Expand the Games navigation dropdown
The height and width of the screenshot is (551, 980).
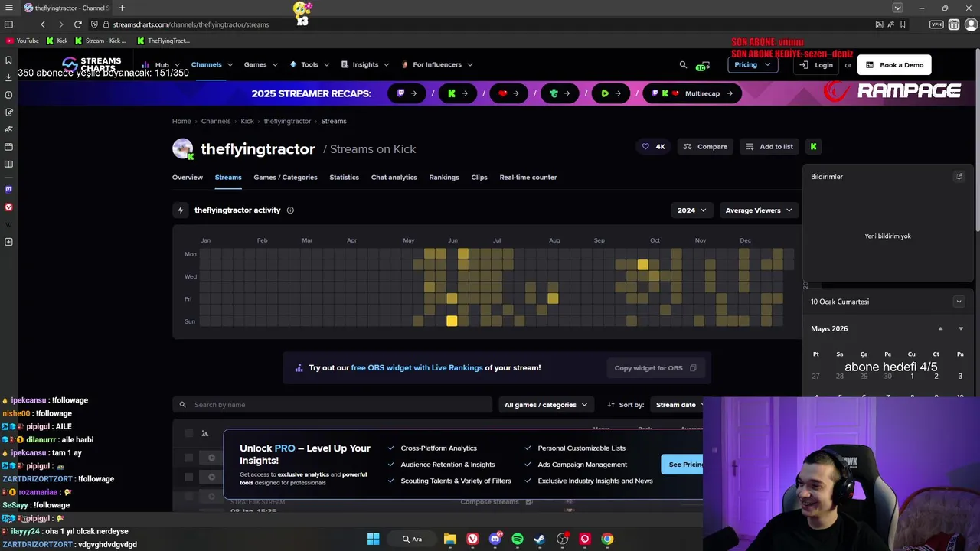[x=260, y=64]
